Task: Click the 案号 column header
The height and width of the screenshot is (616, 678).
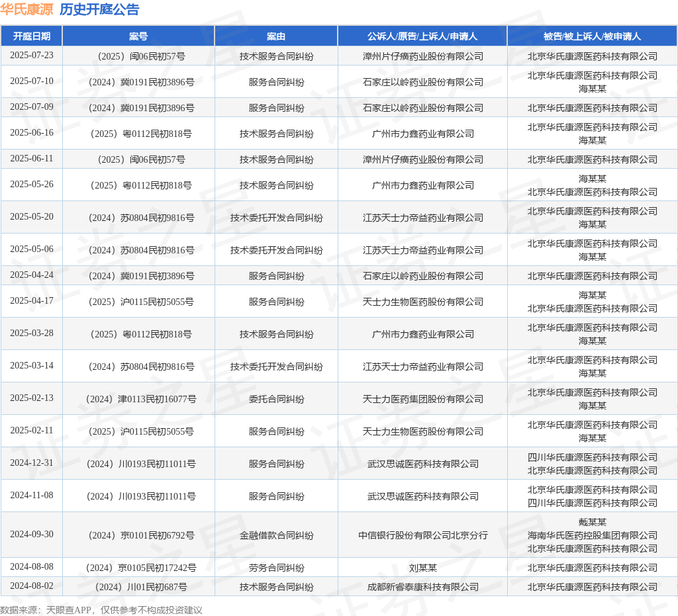Action: (138, 36)
